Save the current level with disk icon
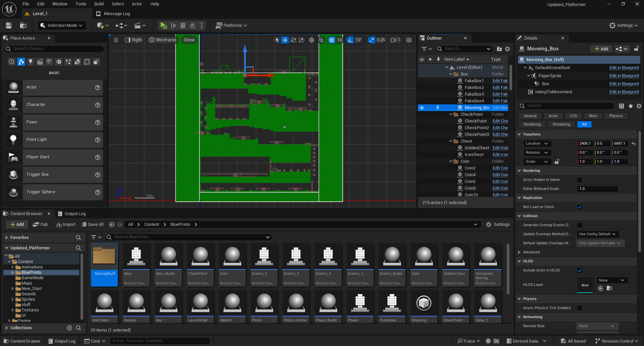The width and height of the screenshot is (644, 346). pyautogui.click(x=9, y=26)
